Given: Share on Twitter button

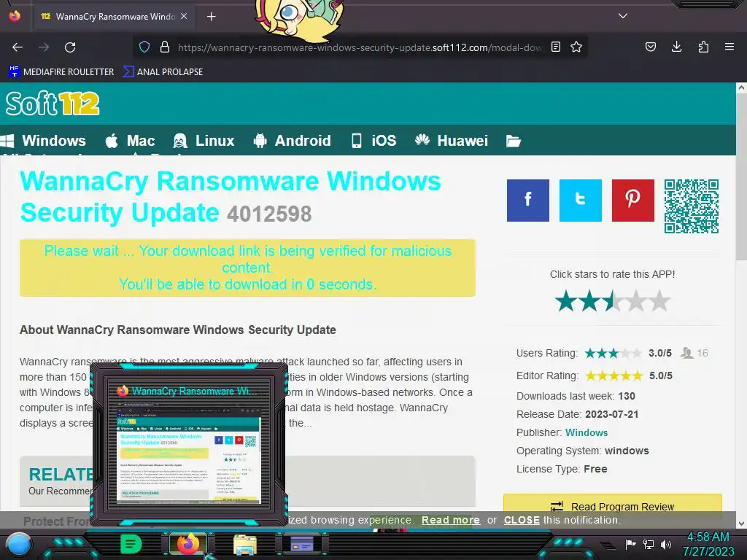Looking at the screenshot, I should click(580, 201).
